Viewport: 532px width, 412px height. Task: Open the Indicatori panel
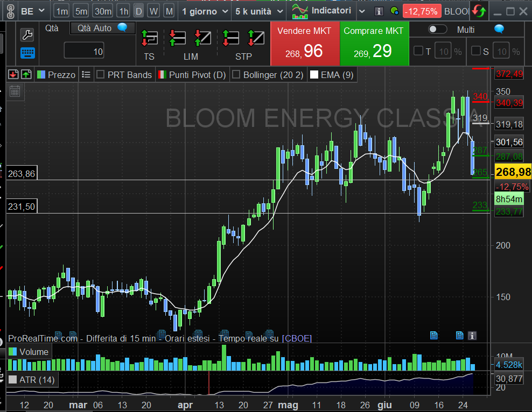pyautogui.click(x=321, y=11)
